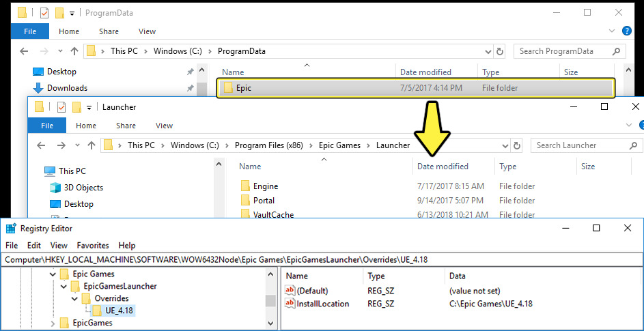Sort ProgramData by Date modified column
The height and width of the screenshot is (331, 644).
pyautogui.click(x=425, y=72)
